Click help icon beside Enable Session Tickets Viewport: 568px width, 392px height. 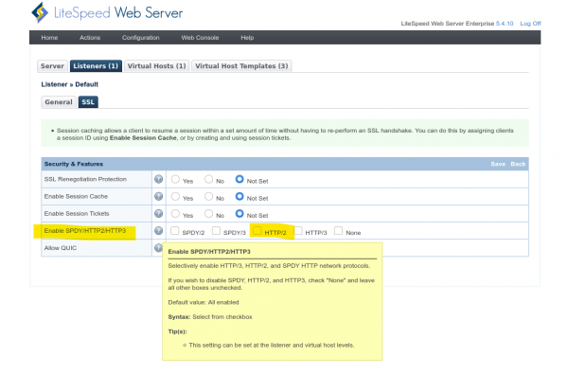(x=159, y=213)
